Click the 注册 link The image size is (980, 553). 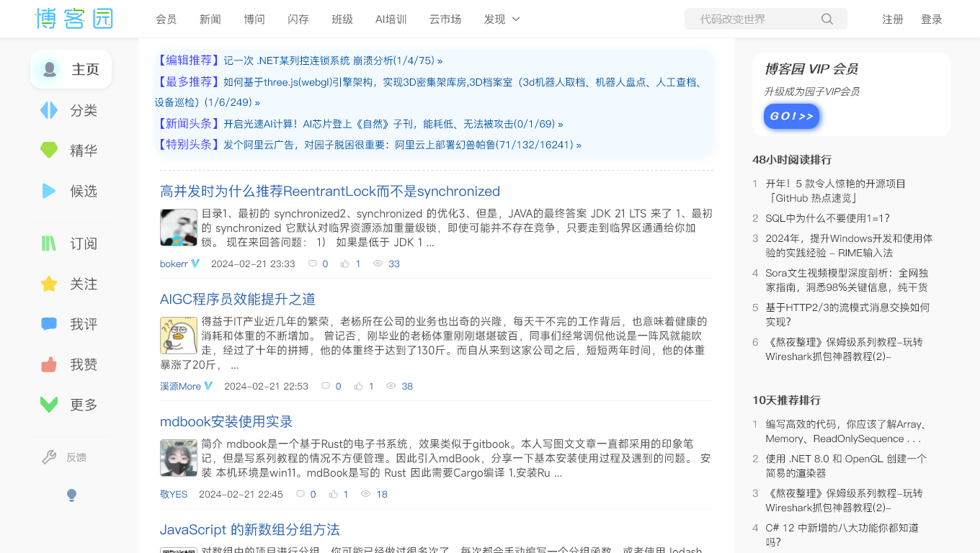point(893,19)
